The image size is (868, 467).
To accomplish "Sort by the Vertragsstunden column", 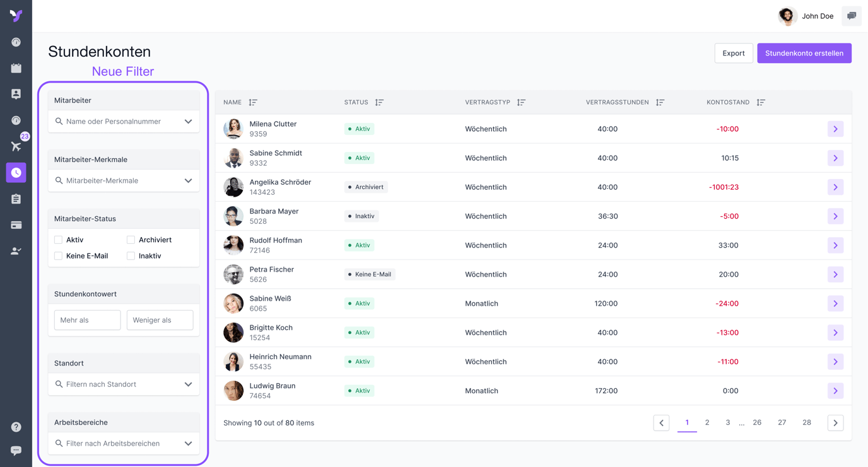I will [660, 102].
